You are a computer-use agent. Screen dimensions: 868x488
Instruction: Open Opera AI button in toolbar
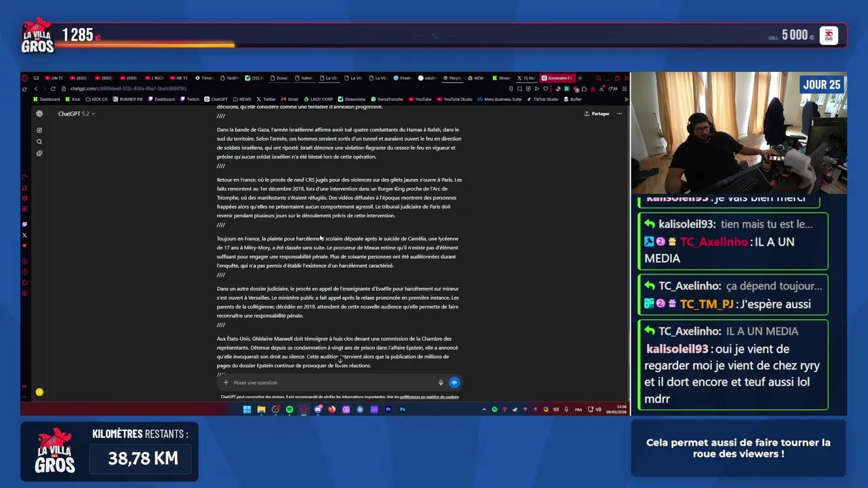613,89
